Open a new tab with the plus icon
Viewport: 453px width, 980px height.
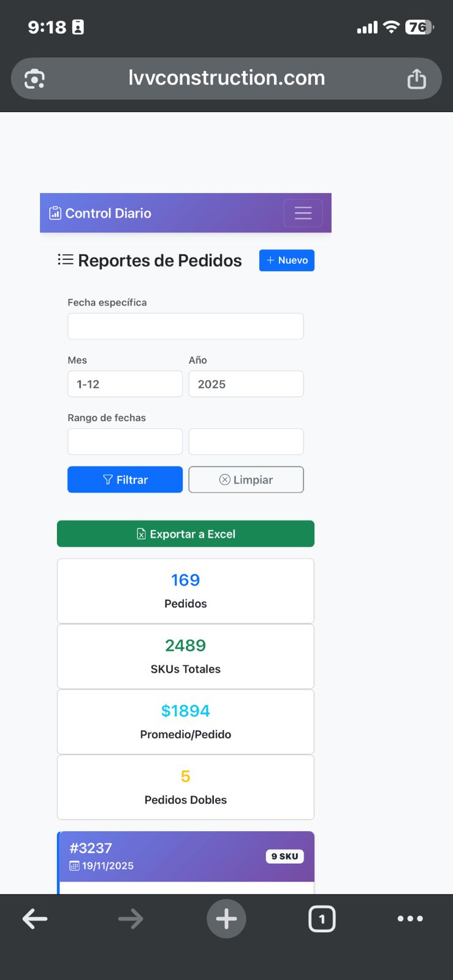tap(226, 918)
